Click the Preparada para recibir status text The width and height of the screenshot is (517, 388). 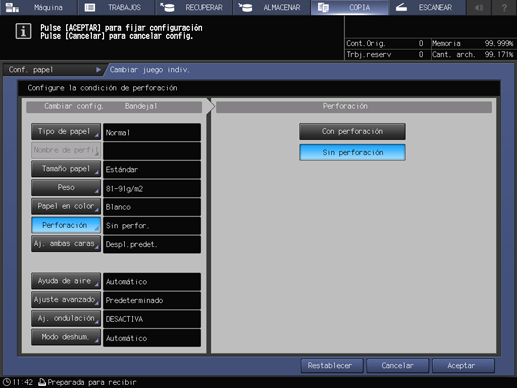pyautogui.click(x=92, y=382)
